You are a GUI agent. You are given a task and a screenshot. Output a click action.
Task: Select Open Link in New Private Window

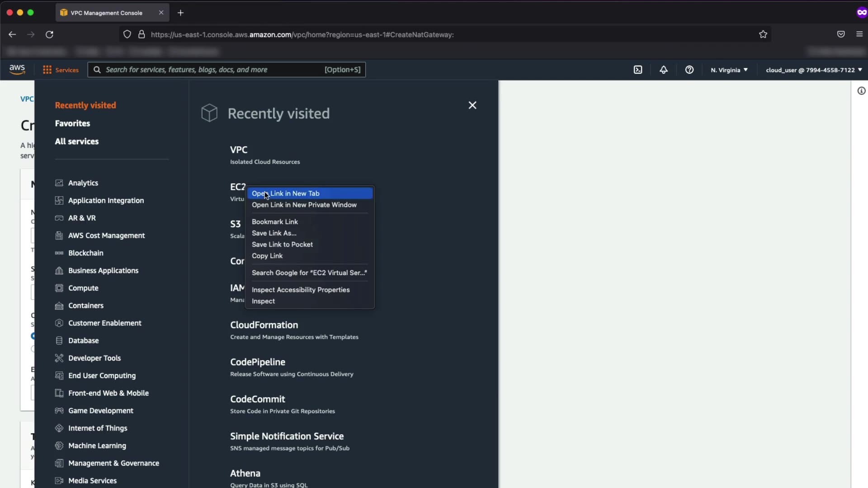point(304,205)
